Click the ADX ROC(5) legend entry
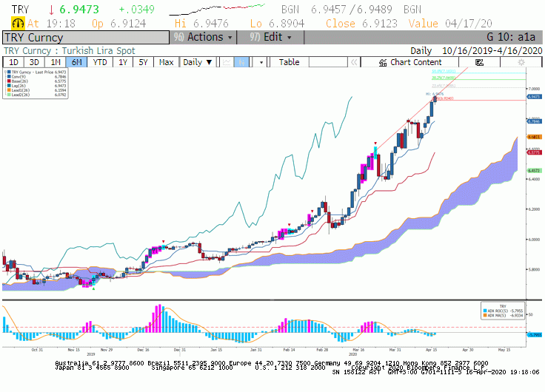 click(503, 311)
